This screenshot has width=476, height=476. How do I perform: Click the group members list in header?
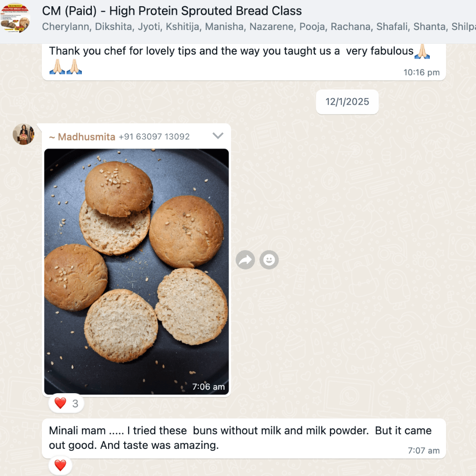click(x=258, y=27)
